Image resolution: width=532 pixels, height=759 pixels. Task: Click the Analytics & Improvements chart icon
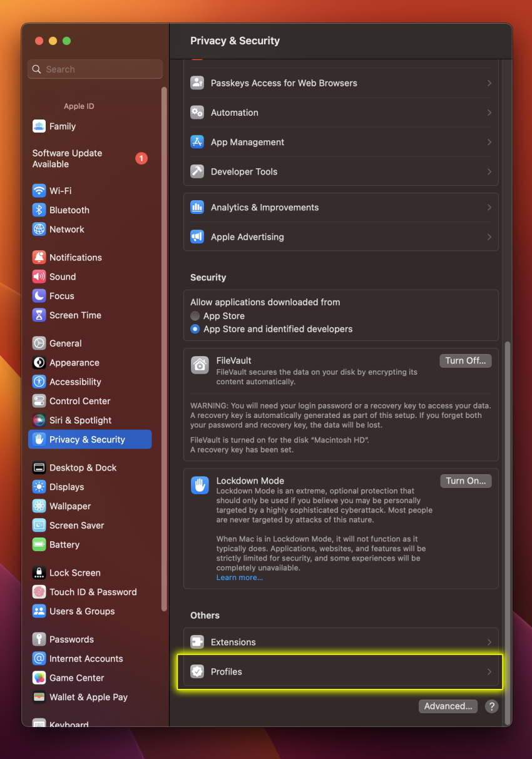197,208
